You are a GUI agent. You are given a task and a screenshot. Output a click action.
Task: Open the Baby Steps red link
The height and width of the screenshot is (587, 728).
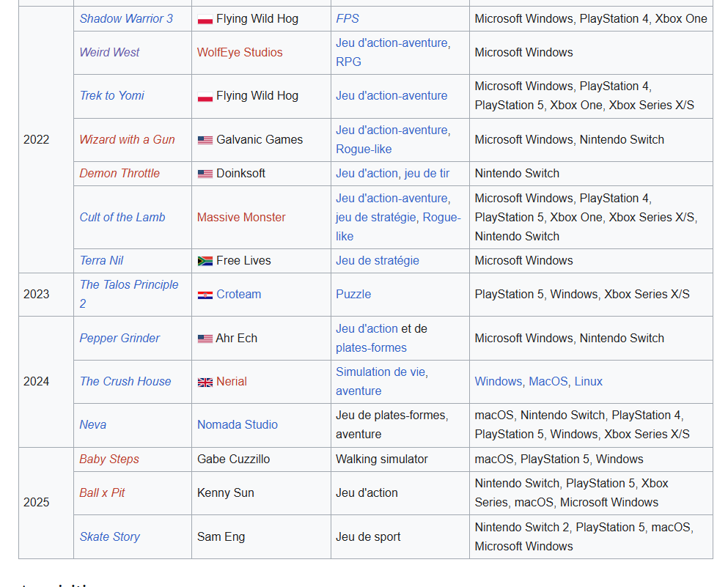(109, 459)
